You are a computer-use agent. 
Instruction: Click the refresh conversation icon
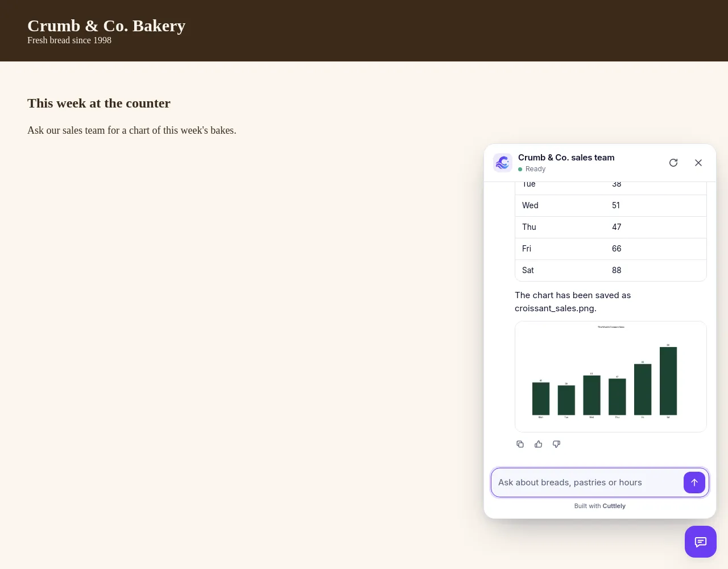click(x=673, y=163)
